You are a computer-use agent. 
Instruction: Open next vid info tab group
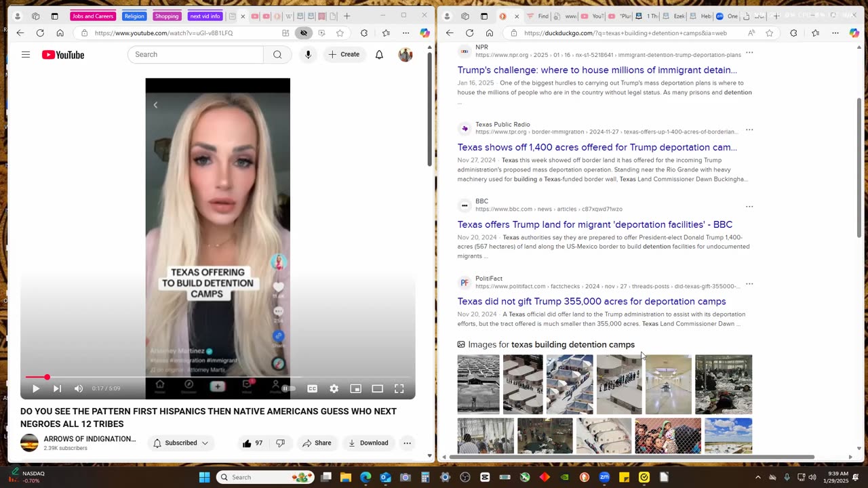pyautogui.click(x=205, y=16)
